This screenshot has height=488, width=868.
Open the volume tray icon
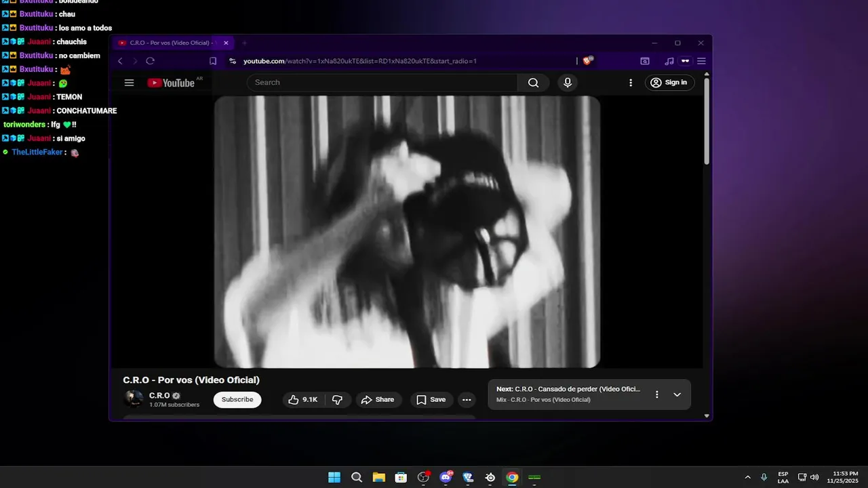coord(814,477)
